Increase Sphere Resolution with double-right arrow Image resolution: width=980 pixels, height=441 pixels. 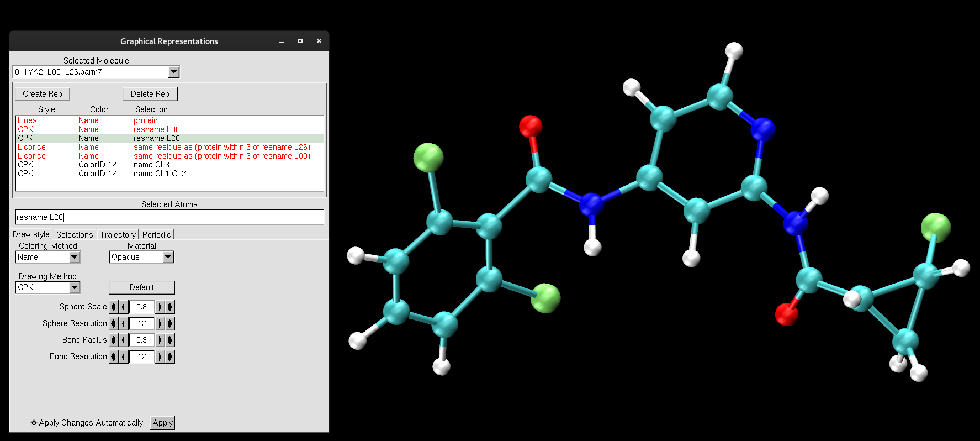coord(170,323)
